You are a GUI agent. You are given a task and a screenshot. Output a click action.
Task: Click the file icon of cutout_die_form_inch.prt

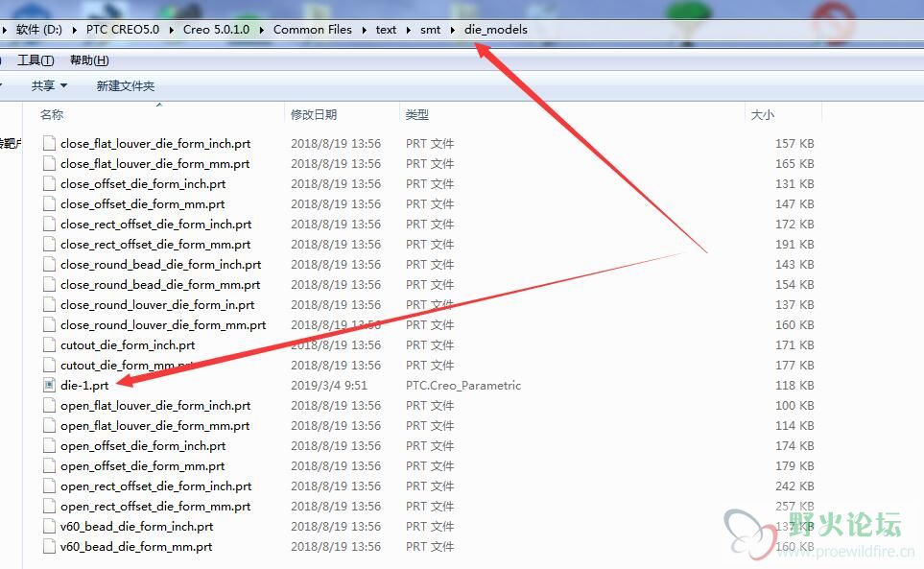pyautogui.click(x=50, y=344)
